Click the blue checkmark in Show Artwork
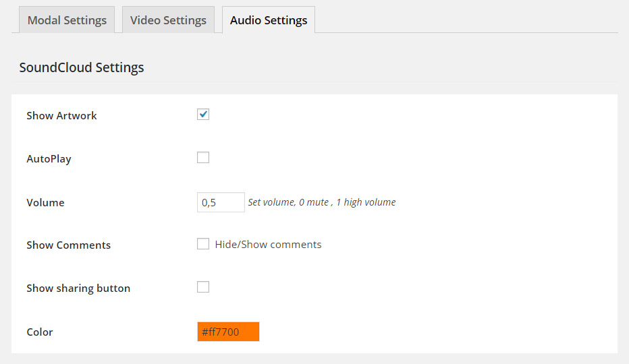Image resolution: width=629 pixels, height=364 pixels. pyautogui.click(x=203, y=114)
